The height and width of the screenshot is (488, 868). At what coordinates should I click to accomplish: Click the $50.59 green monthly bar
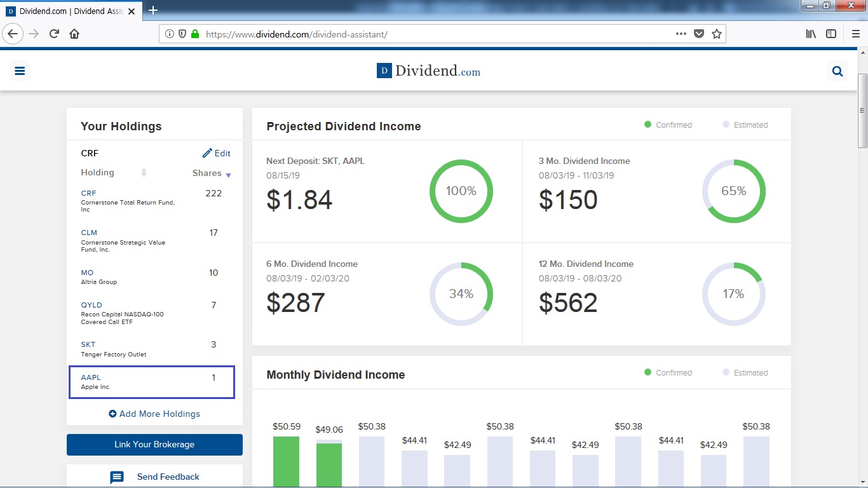coord(286,461)
